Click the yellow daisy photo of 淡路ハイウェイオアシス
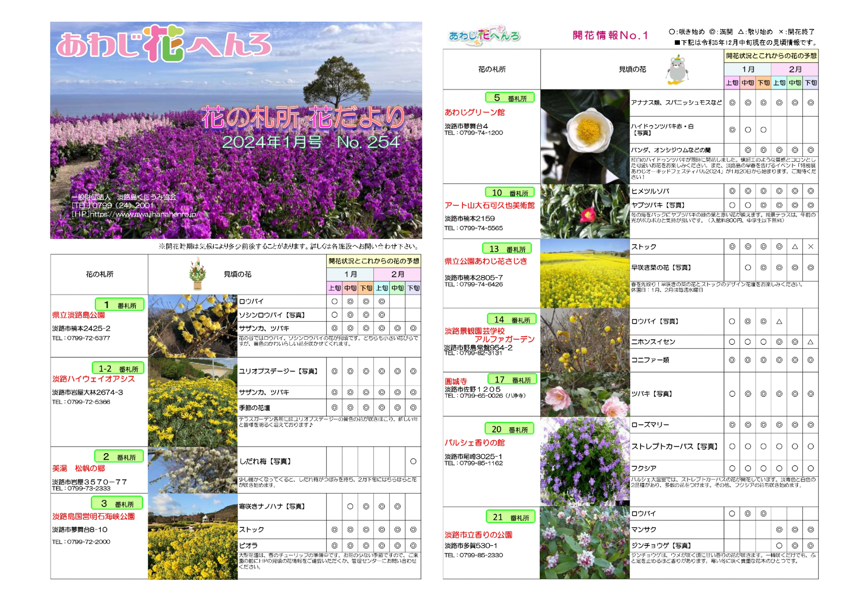This screenshot has height=613, width=868. point(193,402)
